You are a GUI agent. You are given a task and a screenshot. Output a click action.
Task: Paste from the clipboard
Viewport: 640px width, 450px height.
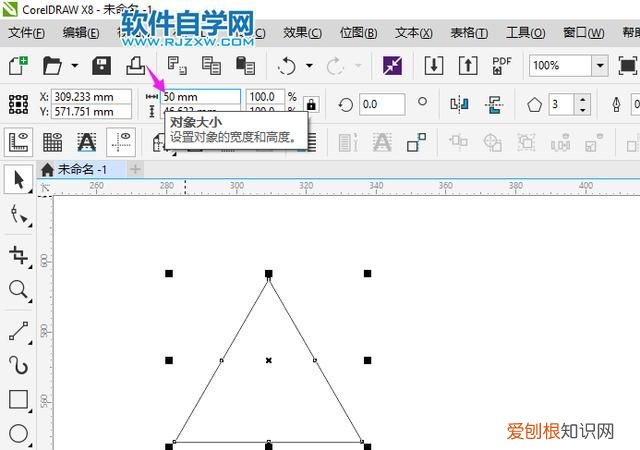(245, 65)
